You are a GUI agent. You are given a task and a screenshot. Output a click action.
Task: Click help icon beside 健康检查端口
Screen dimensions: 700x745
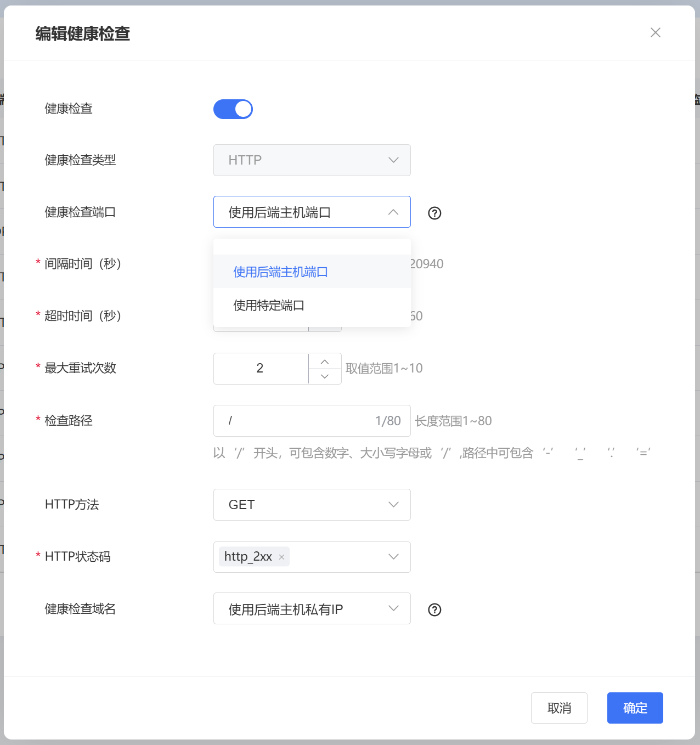coord(434,213)
